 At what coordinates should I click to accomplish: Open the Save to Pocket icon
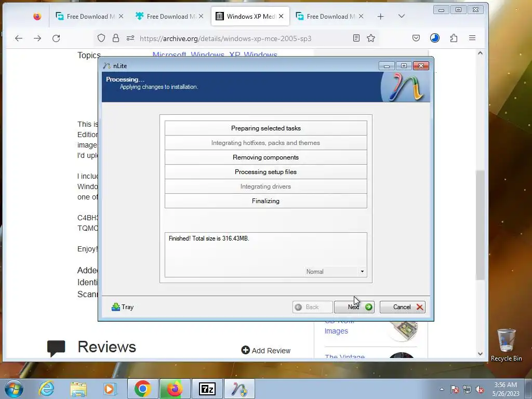[416, 38]
